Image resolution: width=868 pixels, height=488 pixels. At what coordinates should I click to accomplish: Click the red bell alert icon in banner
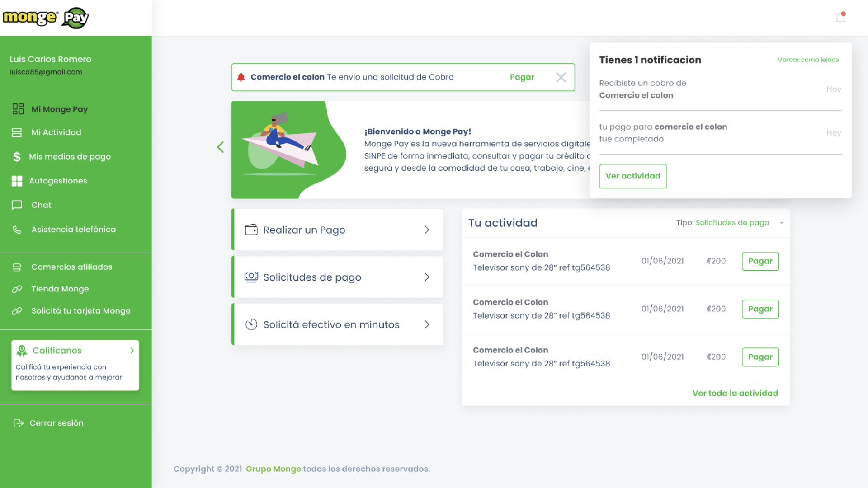pos(241,77)
